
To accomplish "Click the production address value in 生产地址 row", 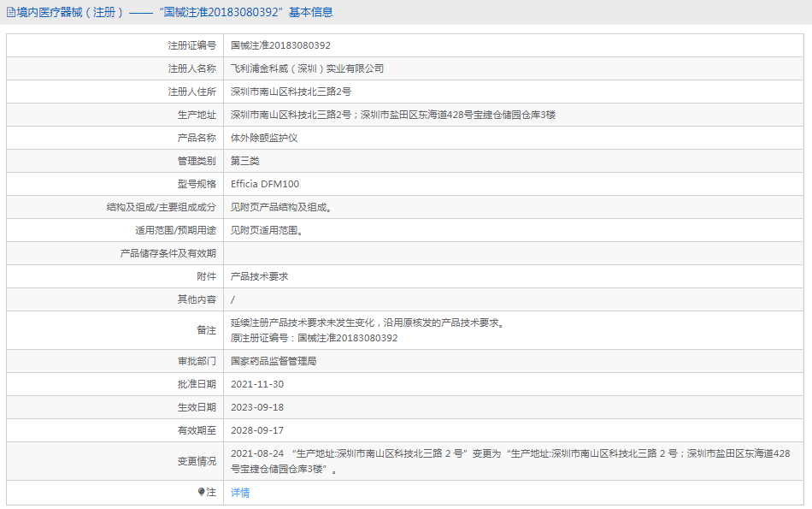I will click(x=393, y=115).
